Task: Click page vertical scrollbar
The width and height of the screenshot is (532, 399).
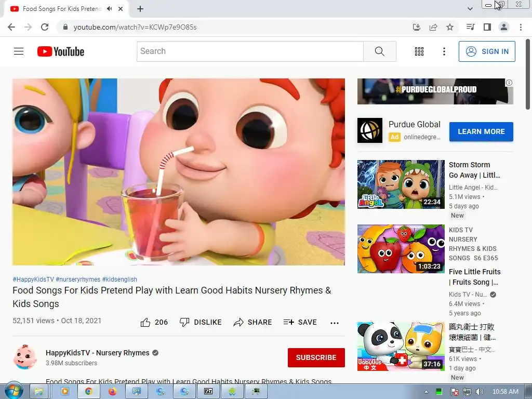Action: (528, 75)
